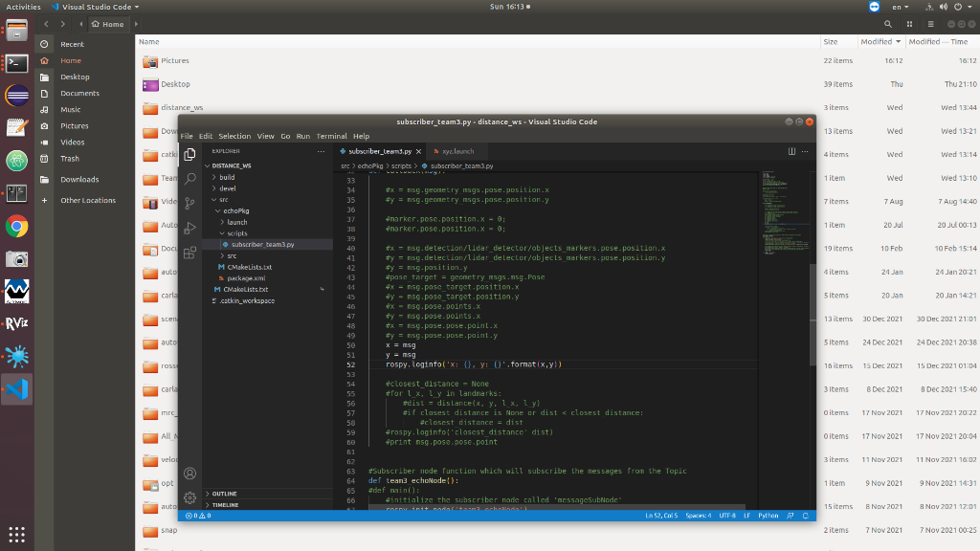Click the Accounts icon in activity bar
The image size is (980, 551).
[x=190, y=474]
